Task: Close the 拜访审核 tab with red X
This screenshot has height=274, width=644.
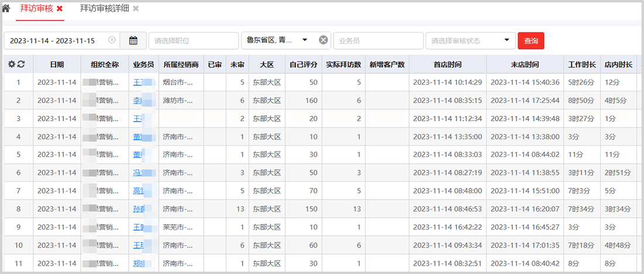Action: pyautogui.click(x=60, y=9)
